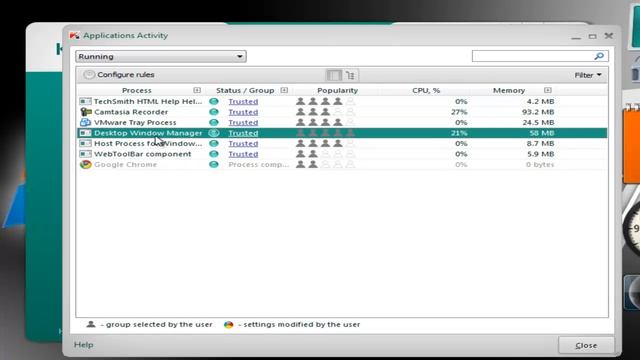Sort by Popularity column header

click(337, 90)
